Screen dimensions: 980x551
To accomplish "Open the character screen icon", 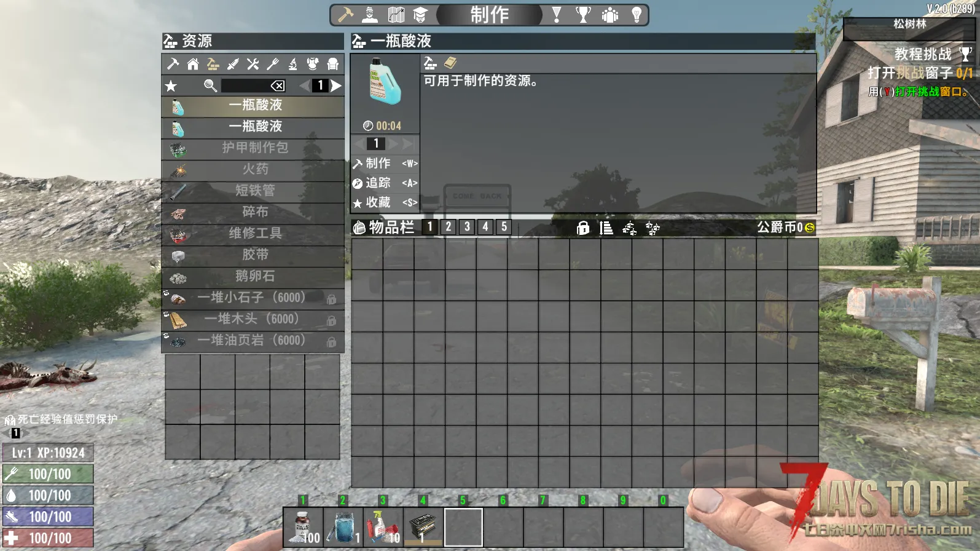I will tap(370, 15).
